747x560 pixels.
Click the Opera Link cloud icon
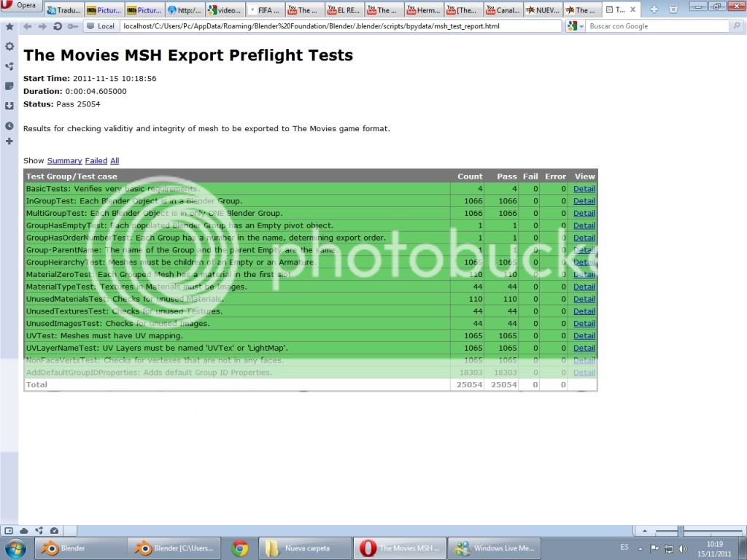(x=24, y=531)
